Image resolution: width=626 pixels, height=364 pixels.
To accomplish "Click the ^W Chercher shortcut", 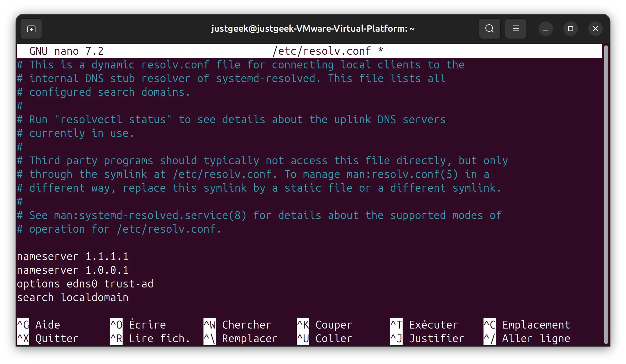I will pos(237,325).
